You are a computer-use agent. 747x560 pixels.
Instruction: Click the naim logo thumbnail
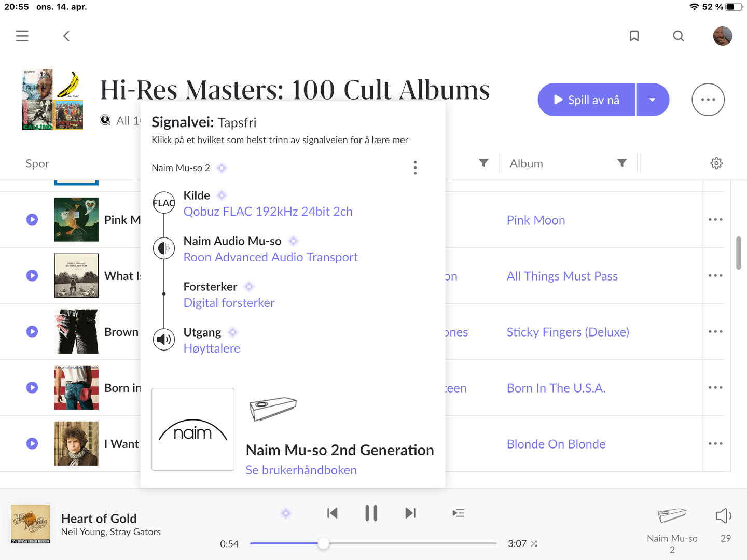193,429
